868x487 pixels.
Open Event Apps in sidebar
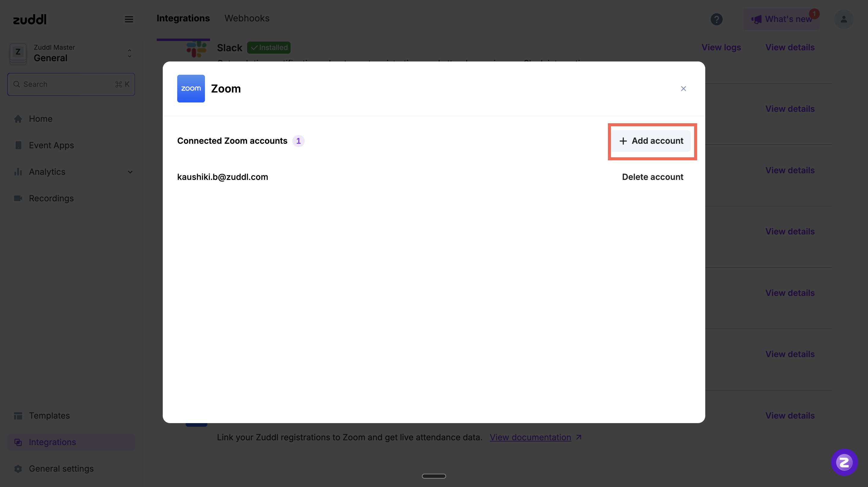tap(71, 145)
